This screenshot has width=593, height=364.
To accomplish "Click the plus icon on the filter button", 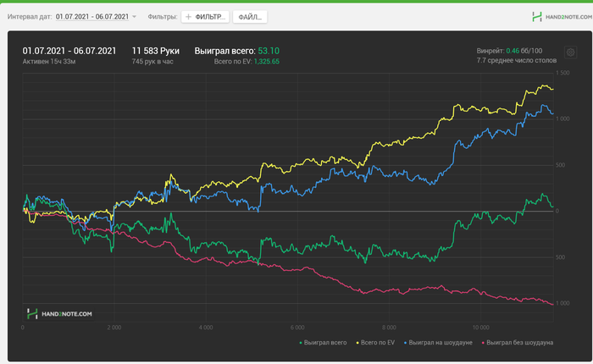I will point(188,17).
